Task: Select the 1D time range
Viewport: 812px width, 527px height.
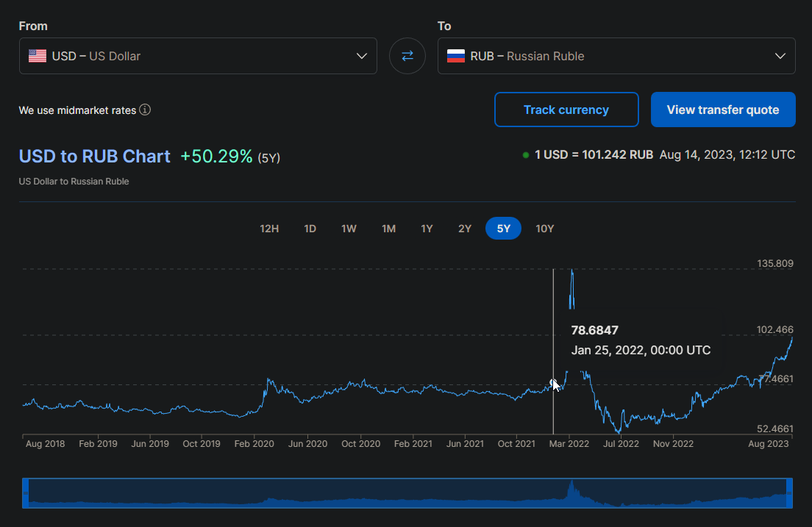Action: 310,229
